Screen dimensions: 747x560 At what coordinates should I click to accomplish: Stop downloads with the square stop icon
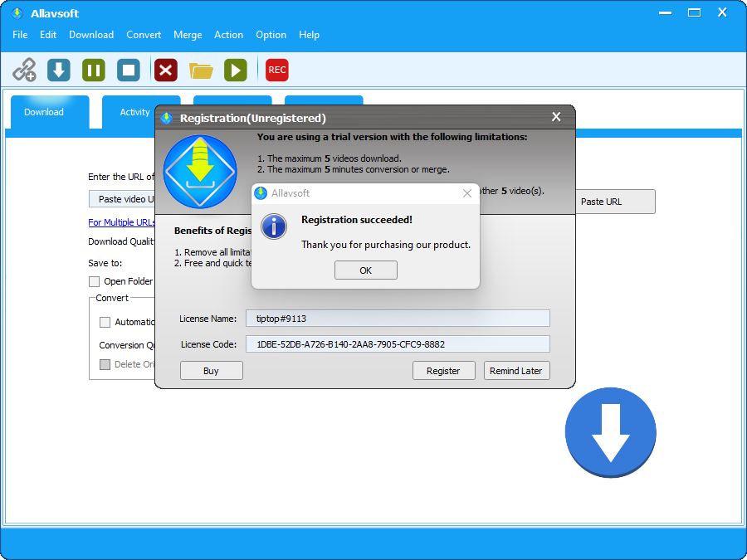click(x=128, y=70)
